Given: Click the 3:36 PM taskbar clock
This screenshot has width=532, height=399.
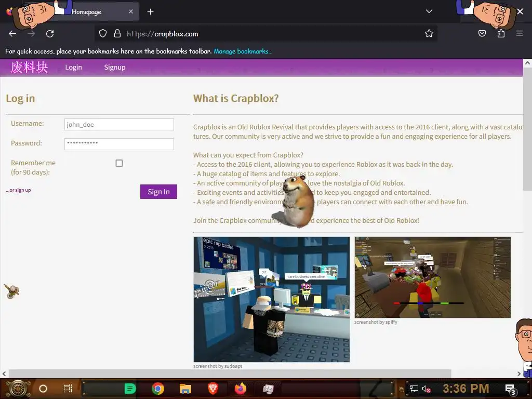Looking at the screenshot, I should [466, 389].
